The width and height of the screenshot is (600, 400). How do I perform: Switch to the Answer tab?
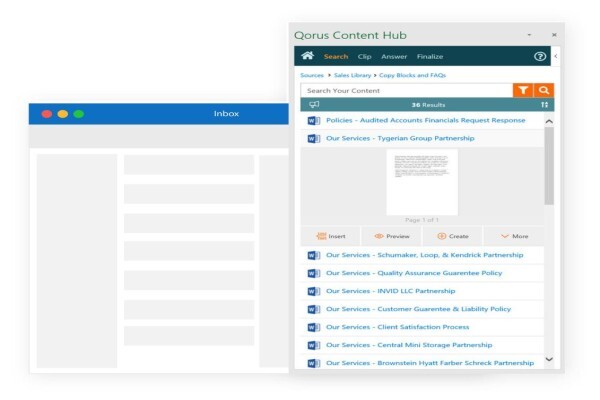pos(394,56)
